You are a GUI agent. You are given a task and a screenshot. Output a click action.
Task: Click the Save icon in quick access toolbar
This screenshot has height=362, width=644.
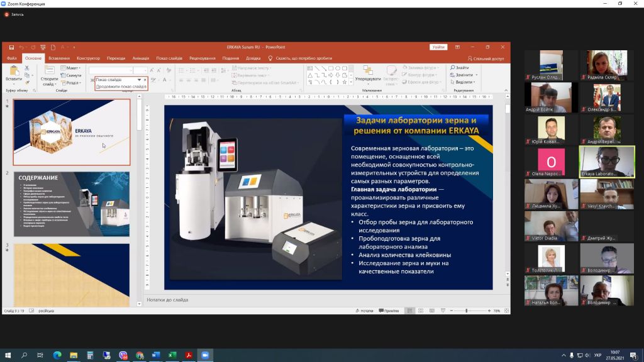pyautogui.click(x=12, y=47)
